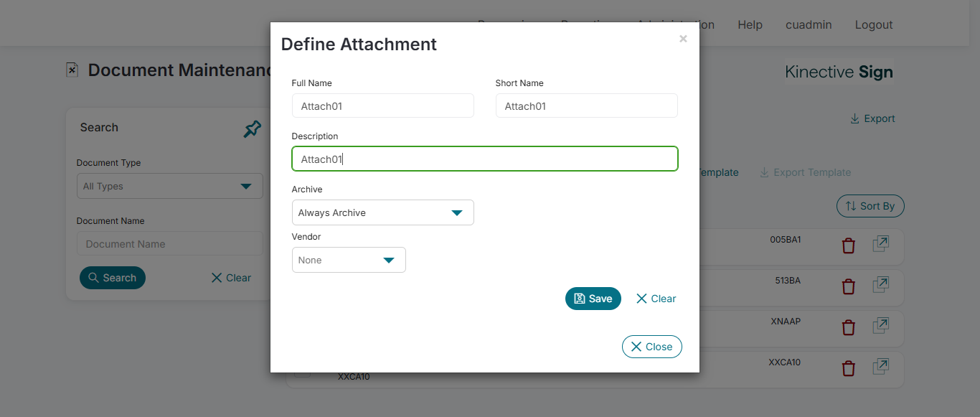
Task: Click into the Full Name field
Action: pos(382,106)
